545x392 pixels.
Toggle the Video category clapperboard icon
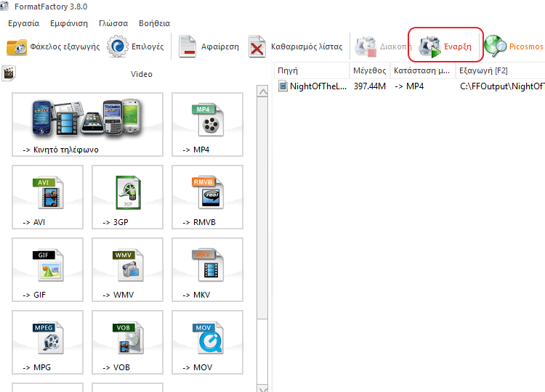click(x=9, y=73)
